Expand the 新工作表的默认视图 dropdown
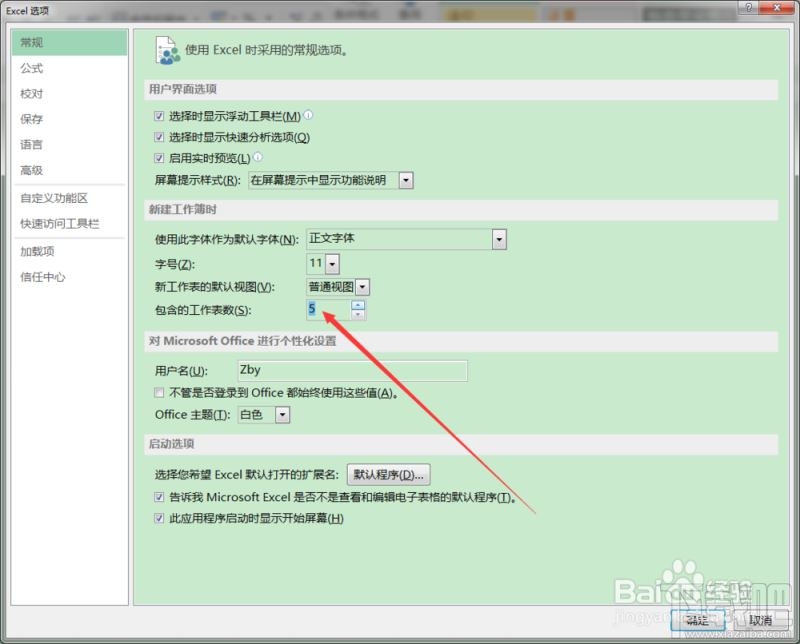Viewport: 800px width, 644px height. tap(362, 285)
